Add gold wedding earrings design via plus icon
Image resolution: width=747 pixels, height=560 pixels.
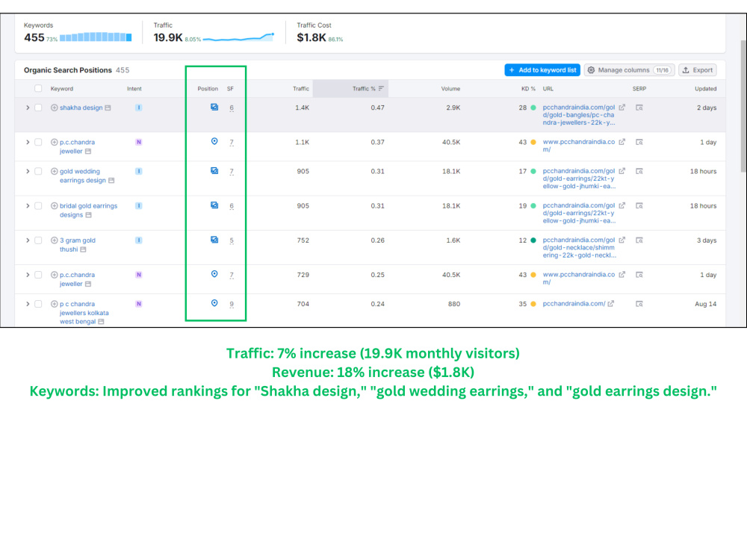[x=55, y=171]
